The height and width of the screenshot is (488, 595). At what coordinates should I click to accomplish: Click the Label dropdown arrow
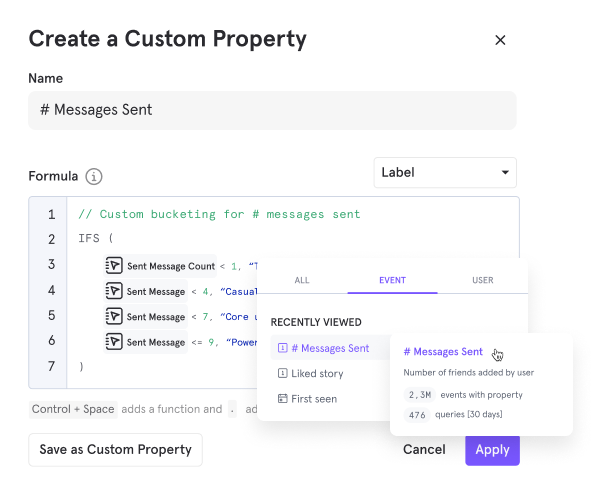[505, 173]
